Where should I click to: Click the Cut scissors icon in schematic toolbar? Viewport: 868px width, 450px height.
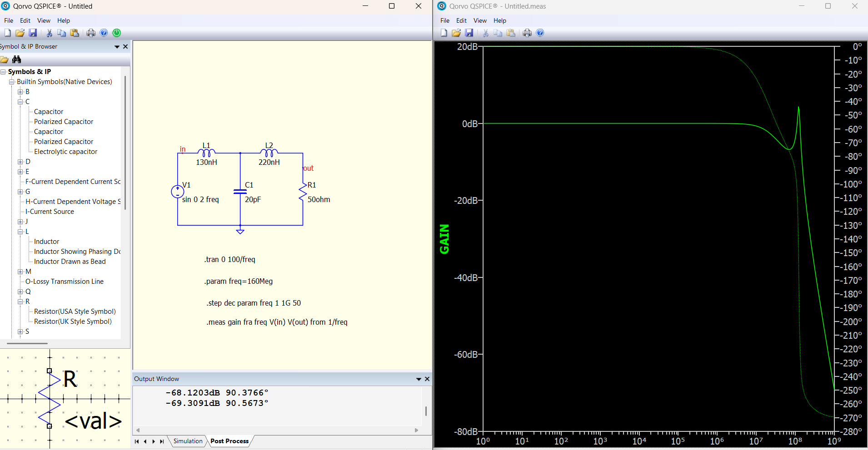click(x=49, y=33)
